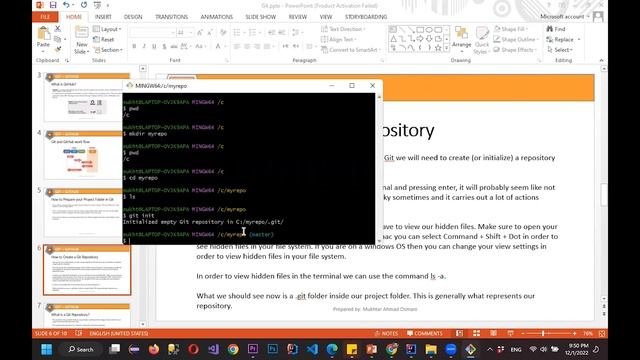Open Google Chrome from taskbar
The height and width of the screenshot is (360, 640).
(x=233, y=349)
